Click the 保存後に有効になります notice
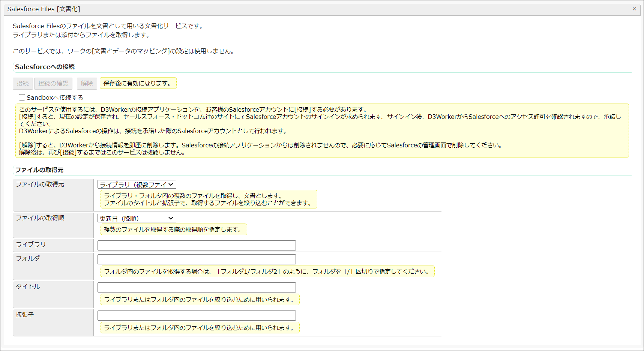Image resolution: width=644 pixels, height=351 pixels. 138,83
